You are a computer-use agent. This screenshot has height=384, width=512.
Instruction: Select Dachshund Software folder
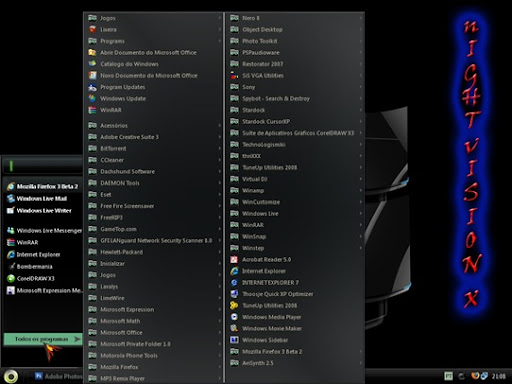[154, 172]
